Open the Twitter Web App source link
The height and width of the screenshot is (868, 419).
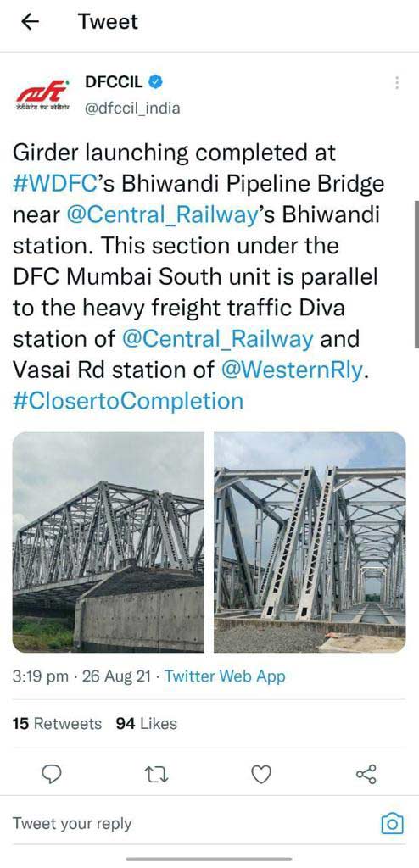click(x=225, y=676)
